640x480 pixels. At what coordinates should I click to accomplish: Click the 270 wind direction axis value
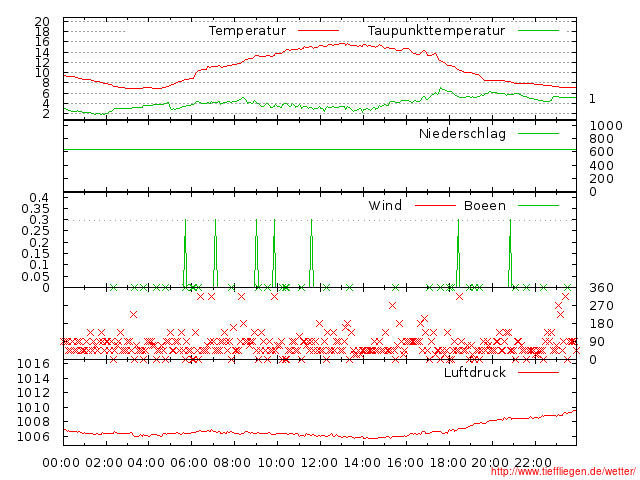(x=601, y=306)
